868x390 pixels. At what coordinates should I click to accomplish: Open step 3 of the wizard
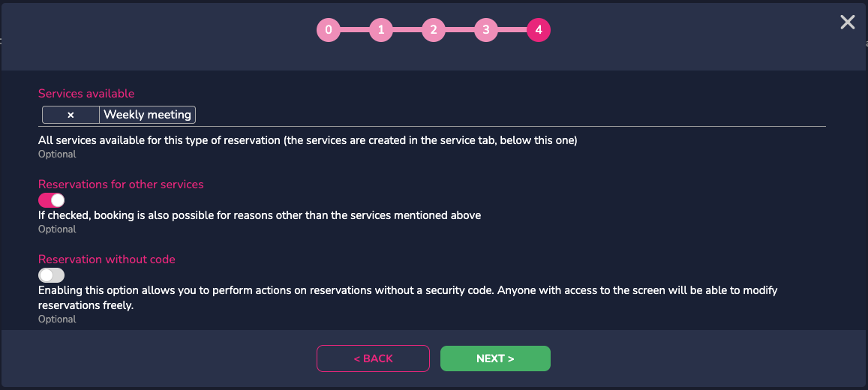coord(486,30)
